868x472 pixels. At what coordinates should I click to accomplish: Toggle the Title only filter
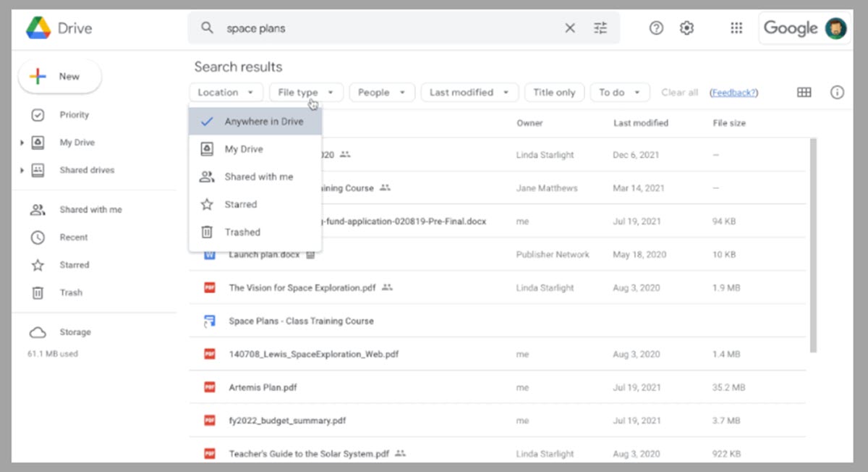click(x=554, y=93)
